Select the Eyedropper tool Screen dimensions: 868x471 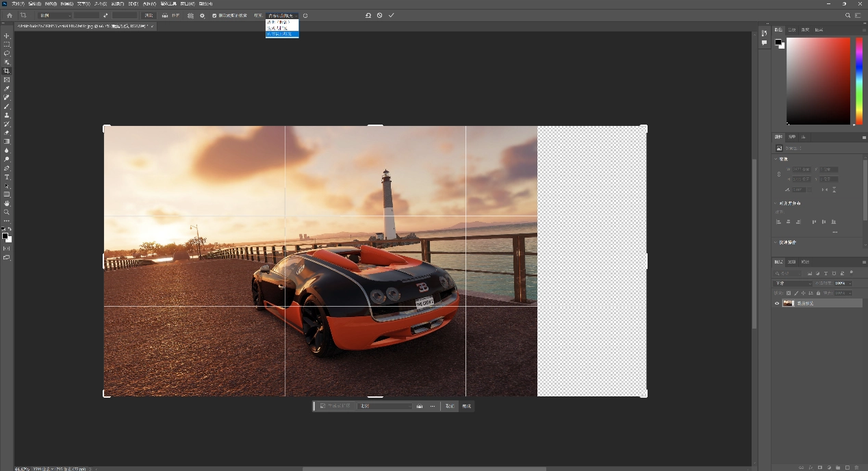pyautogui.click(x=7, y=89)
